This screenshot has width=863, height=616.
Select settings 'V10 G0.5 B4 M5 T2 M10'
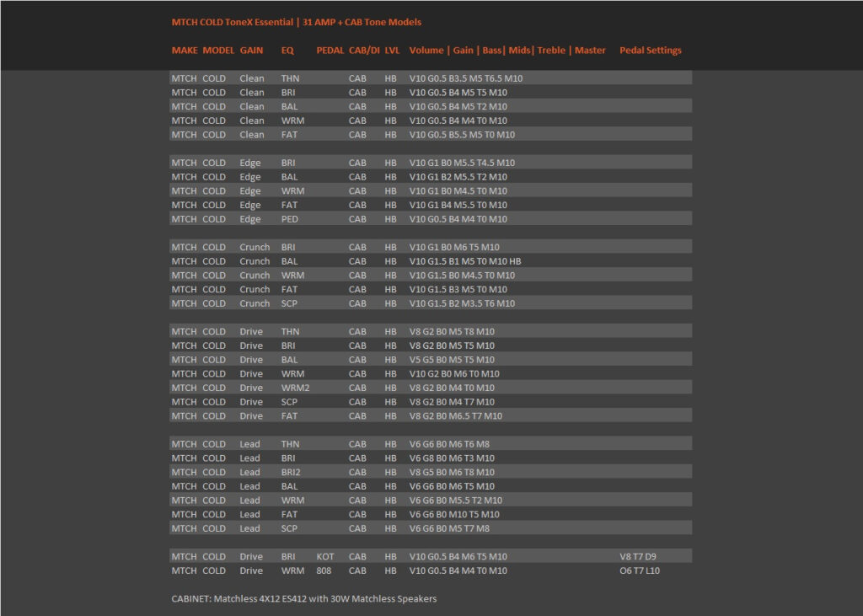click(458, 106)
